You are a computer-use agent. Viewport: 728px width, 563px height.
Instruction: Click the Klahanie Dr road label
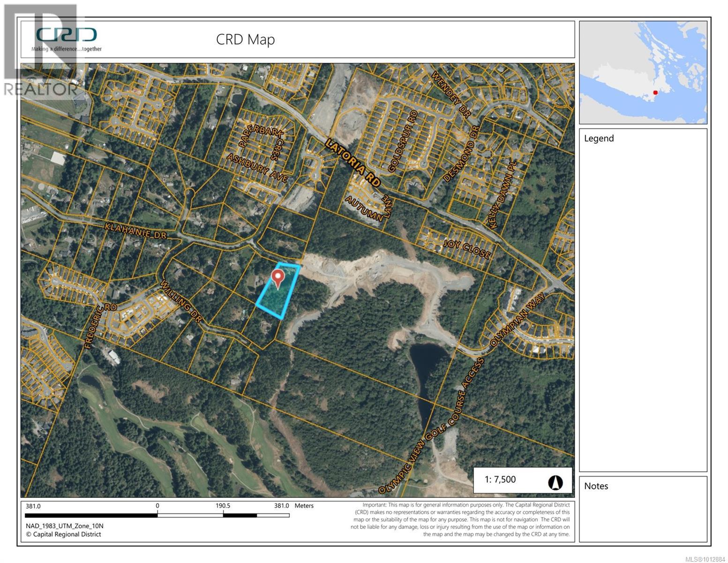(135, 231)
